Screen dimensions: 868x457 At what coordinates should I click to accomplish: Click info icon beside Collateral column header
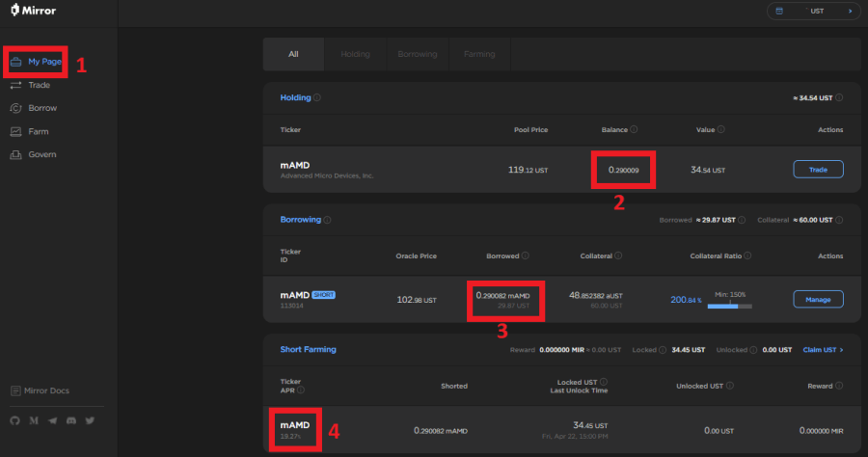(618, 255)
